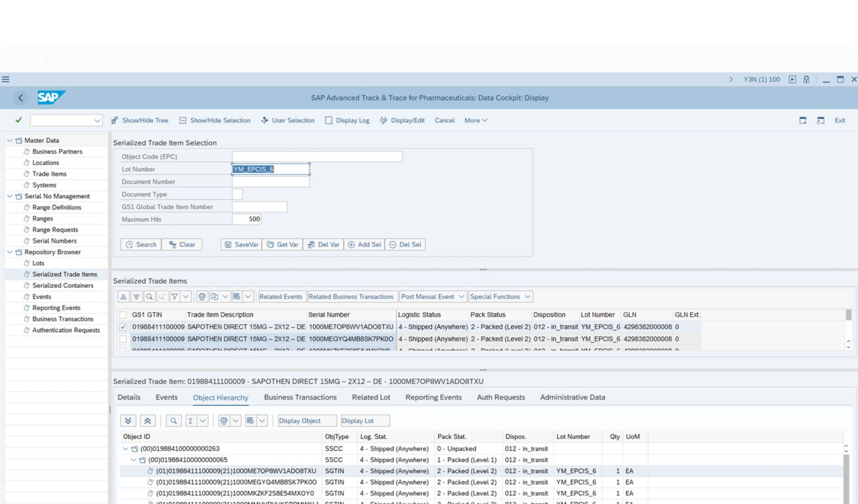This screenshot has width=858, height=504.
Task: Click the find icon in Serialized Trade Items toolbar
Action: [x=149, y=296]
